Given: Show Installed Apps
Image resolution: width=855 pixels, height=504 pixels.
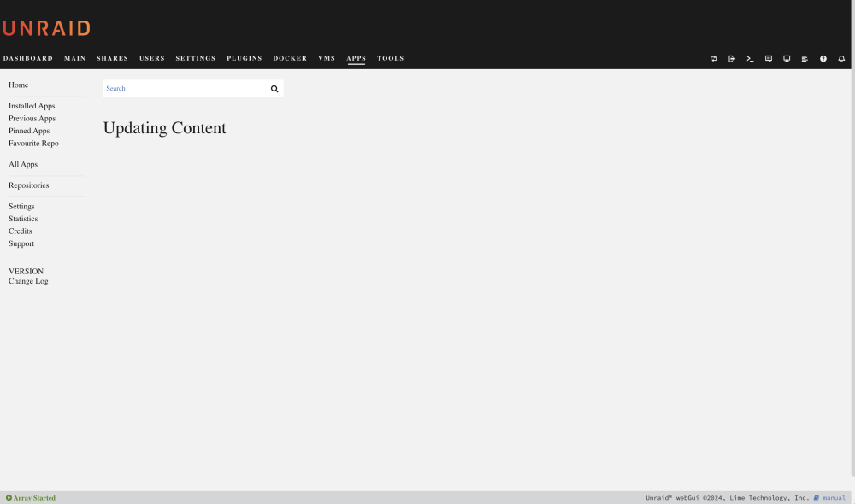Looking at the screenshot, I should click(x=32, y=106).
